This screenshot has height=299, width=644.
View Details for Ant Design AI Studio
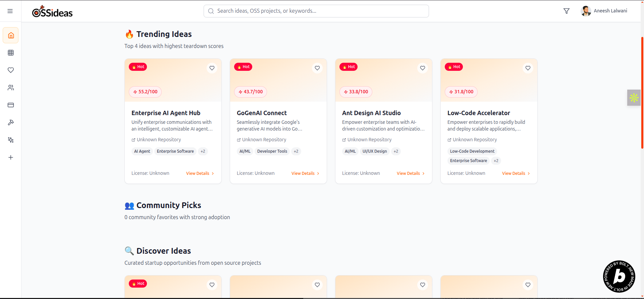(x=411, y=173)
